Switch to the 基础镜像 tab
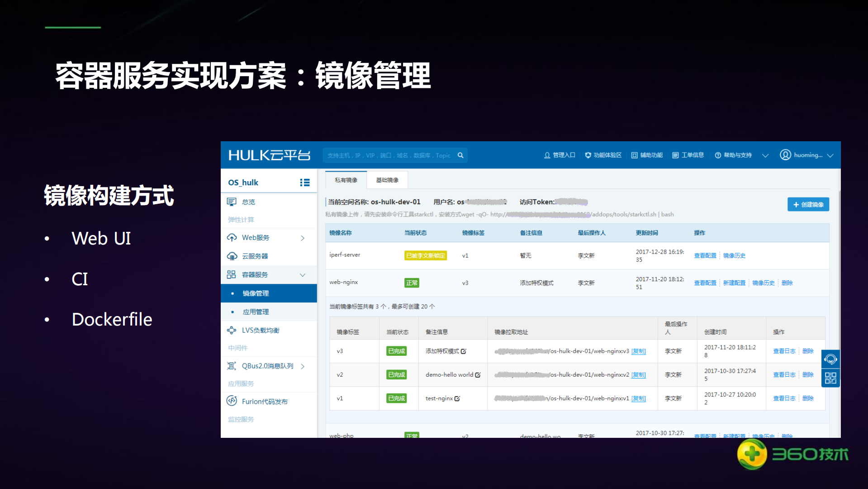Screen dimensions: 868x489 click(387, 179)
